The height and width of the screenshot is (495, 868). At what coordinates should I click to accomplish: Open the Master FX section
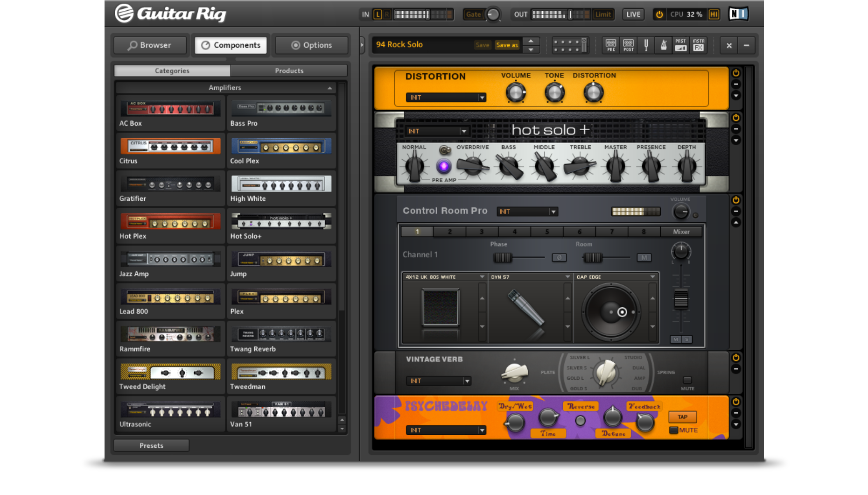point(699,45)
